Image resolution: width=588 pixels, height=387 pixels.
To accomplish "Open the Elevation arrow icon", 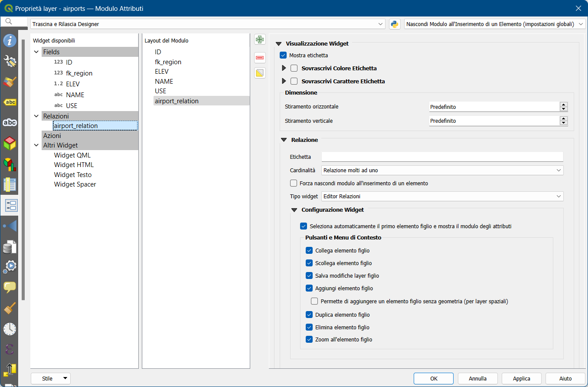I will [10, 369].
